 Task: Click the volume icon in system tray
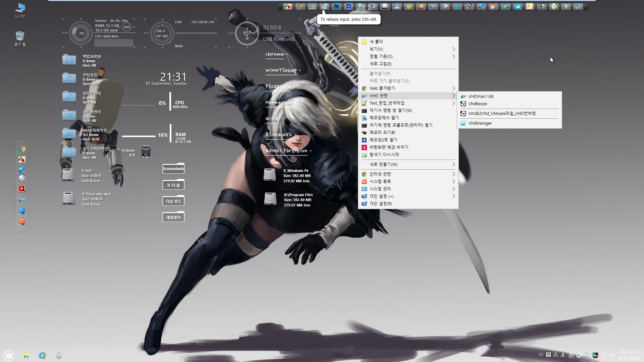(611, 355)
